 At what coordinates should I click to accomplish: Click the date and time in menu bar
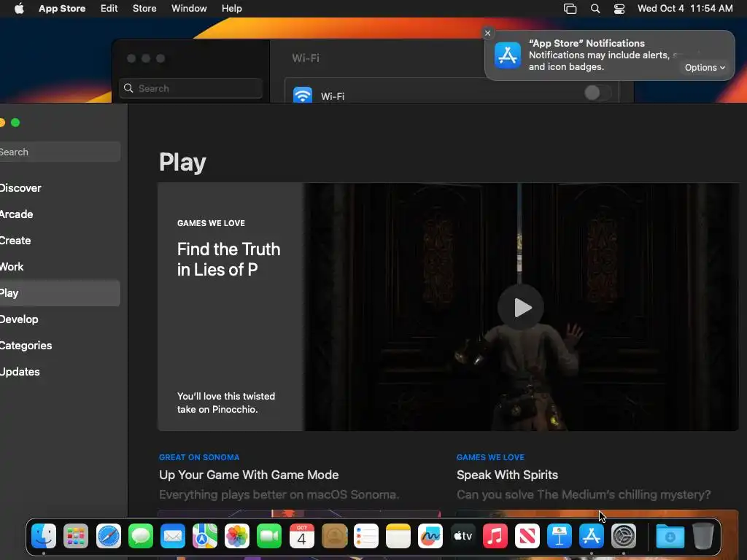tap(685, 8)
